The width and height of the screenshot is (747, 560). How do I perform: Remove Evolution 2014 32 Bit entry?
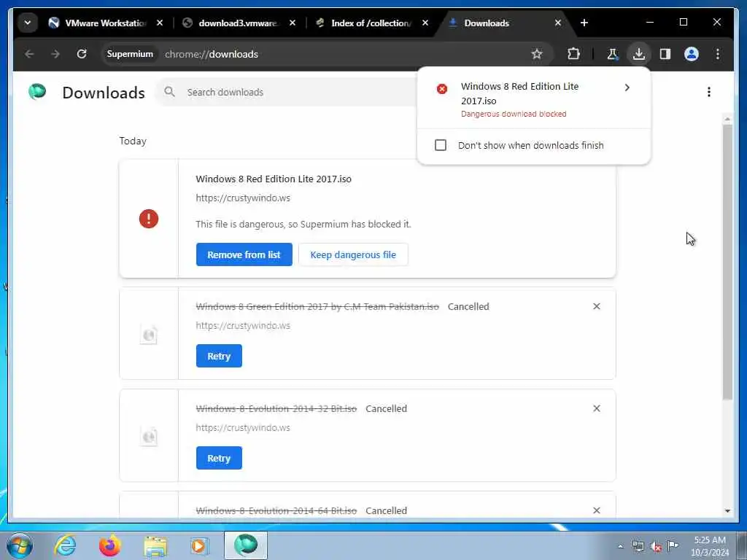pyautogui.click(x=597, y=408)
